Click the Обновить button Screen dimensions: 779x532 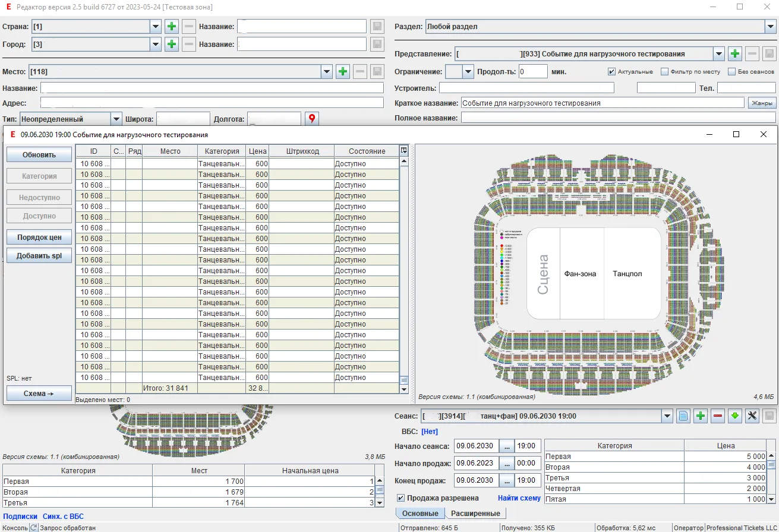click(39, 154)
